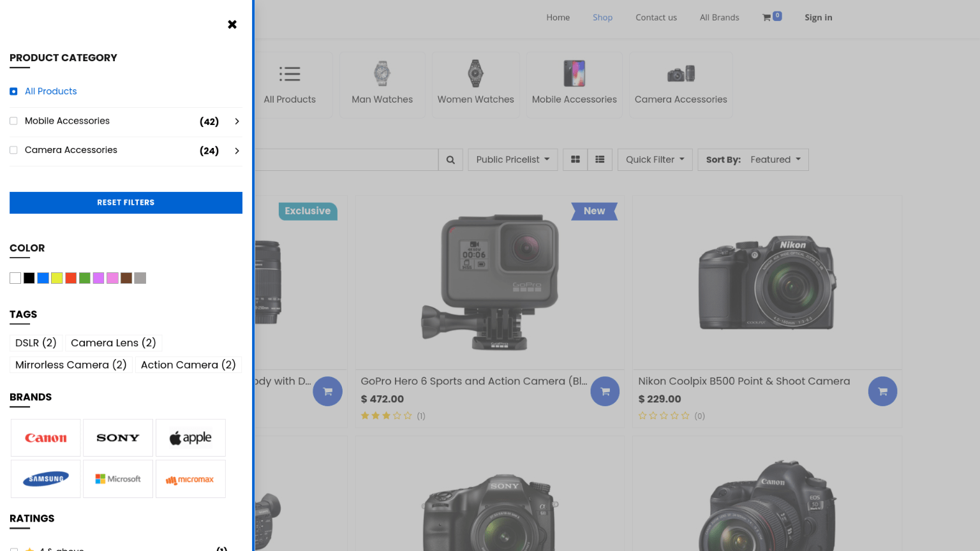Open the Sort By Featured dropdown
Viewport: 980px width, 551px height.
754,159
